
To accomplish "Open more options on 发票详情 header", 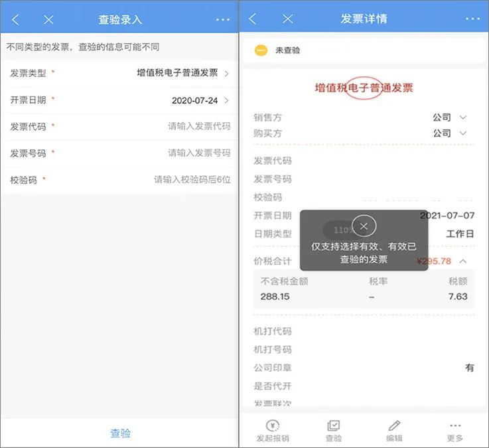I will (473, 19).
